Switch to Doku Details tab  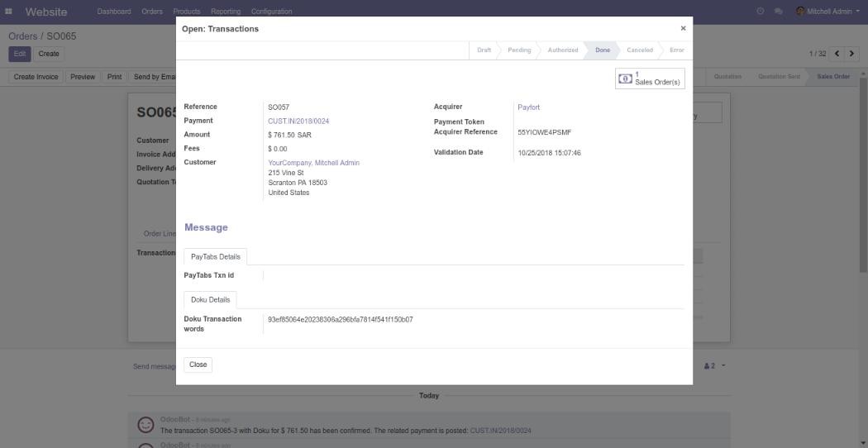tap(210, 299)
